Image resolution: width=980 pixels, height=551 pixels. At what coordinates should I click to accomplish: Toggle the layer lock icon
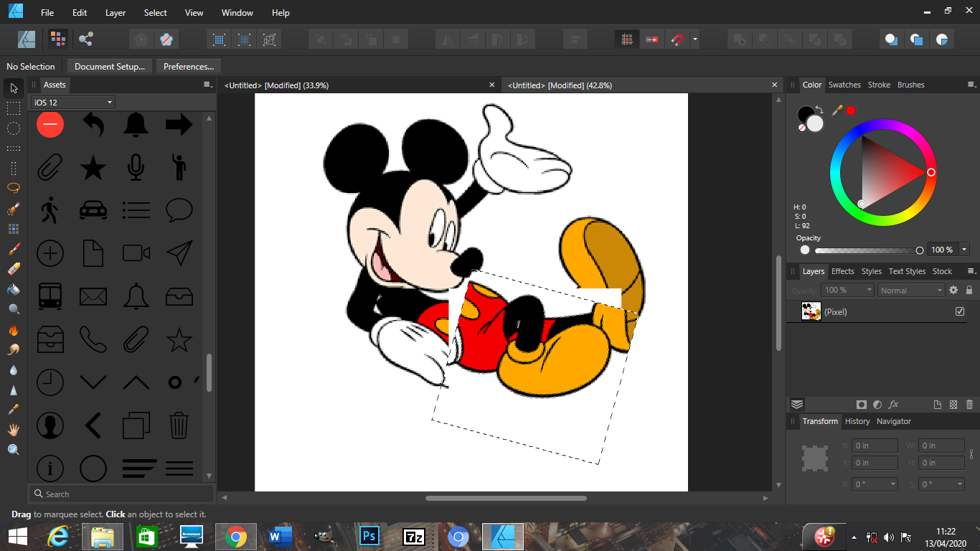pos(969,290)
